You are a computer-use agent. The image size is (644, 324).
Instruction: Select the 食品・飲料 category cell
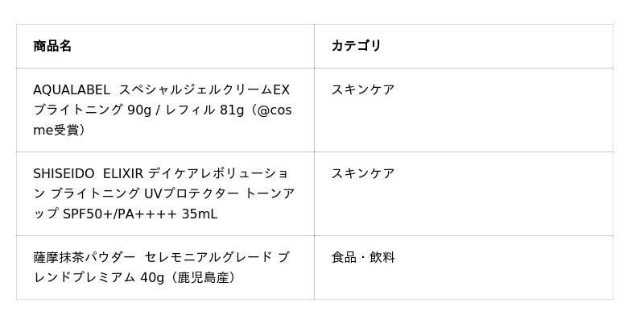(x=363, y=257)
